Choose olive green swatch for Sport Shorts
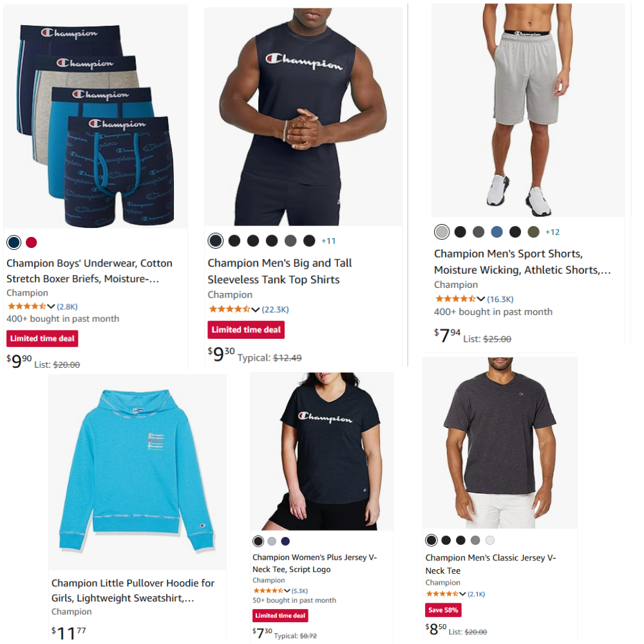Viewport: 644px width, 644px height. coord(533,232)
